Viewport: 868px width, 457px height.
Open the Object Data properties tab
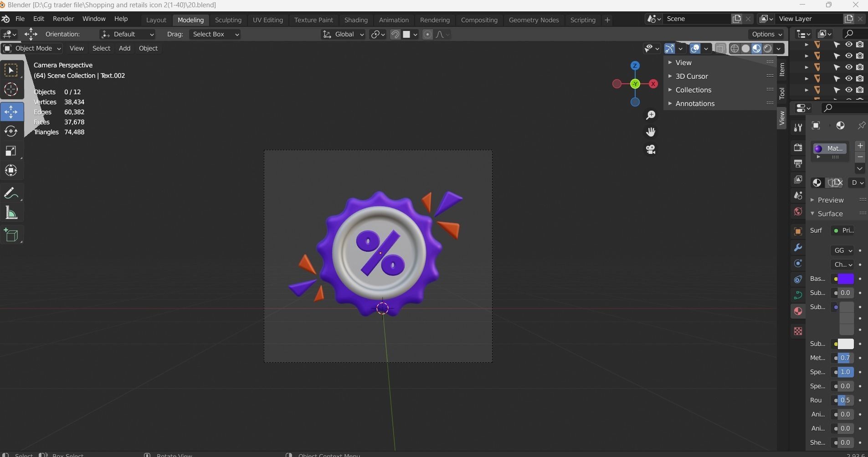pyautogui.click(x=798, y=295)
